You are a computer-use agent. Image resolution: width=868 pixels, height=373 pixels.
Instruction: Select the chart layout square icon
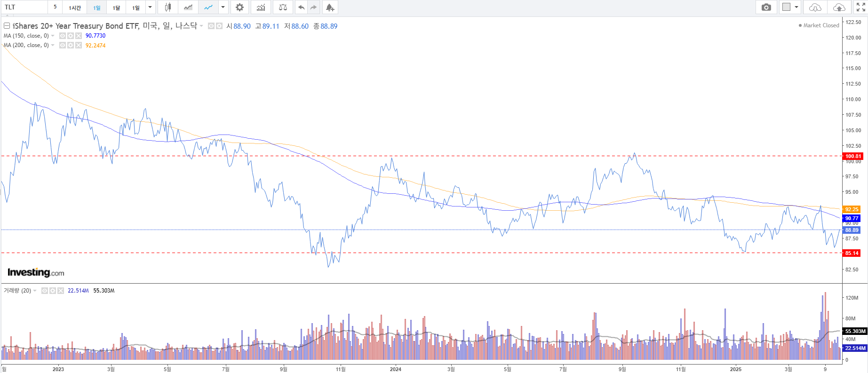786,7
